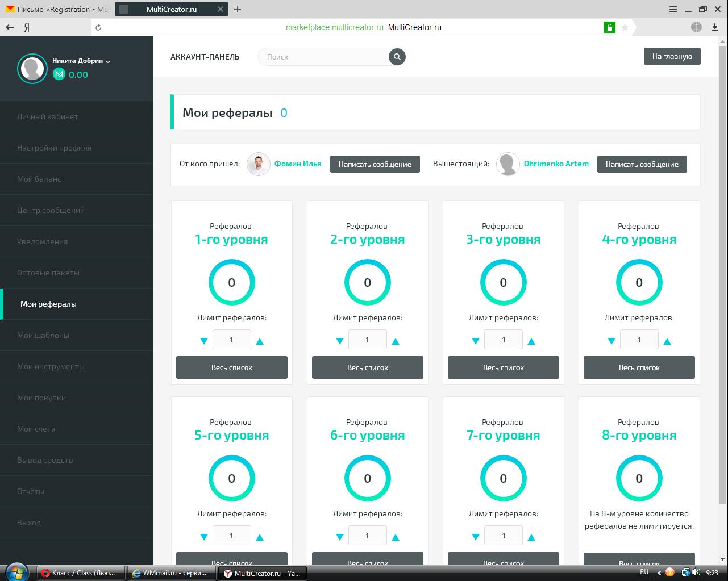Click the M balance coin icon

coord(59,74)
